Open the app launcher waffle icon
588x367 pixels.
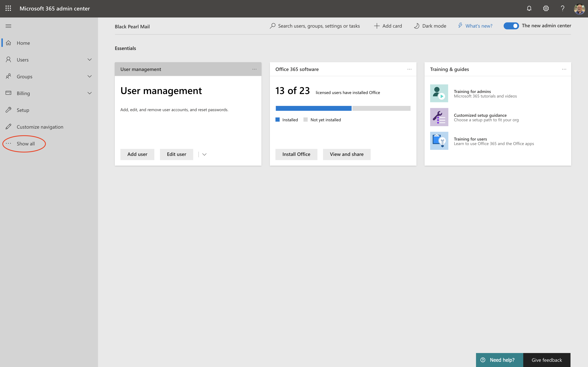[x=8, y=9]
